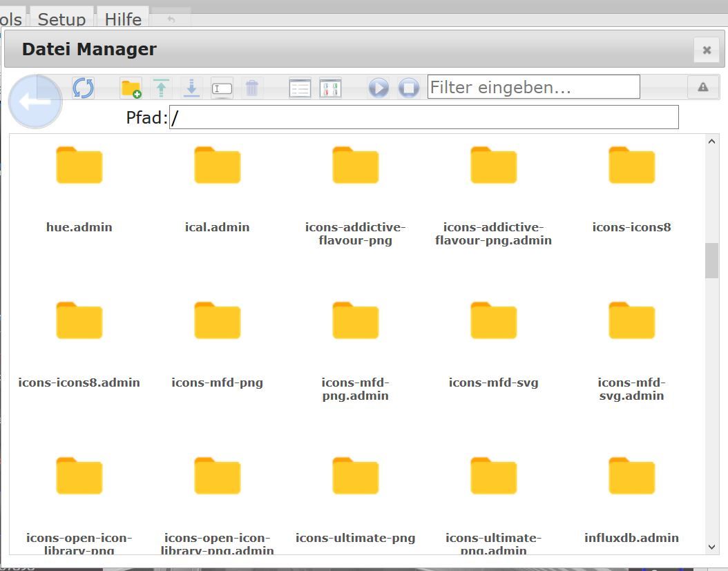The width and height of the screenshot is (728, 571).
Task: Select the icons-mfd-svg.admin folder
Action: click(x=631, y=351)
